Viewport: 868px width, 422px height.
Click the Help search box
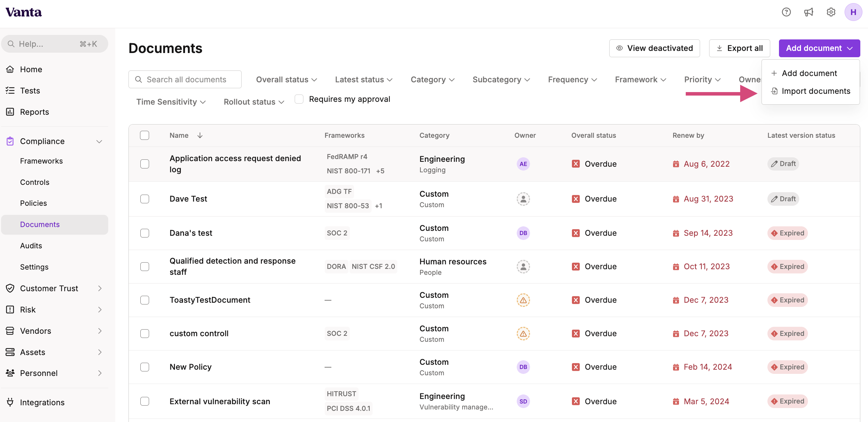(x=54, y=44)
